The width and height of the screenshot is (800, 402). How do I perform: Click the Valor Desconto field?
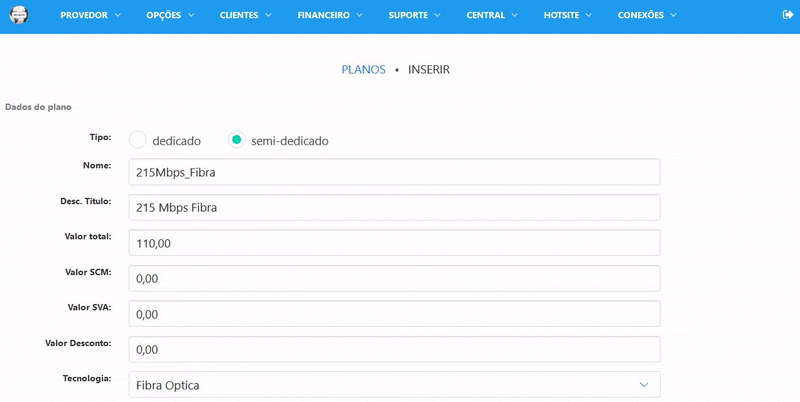(x=394, y=349)
